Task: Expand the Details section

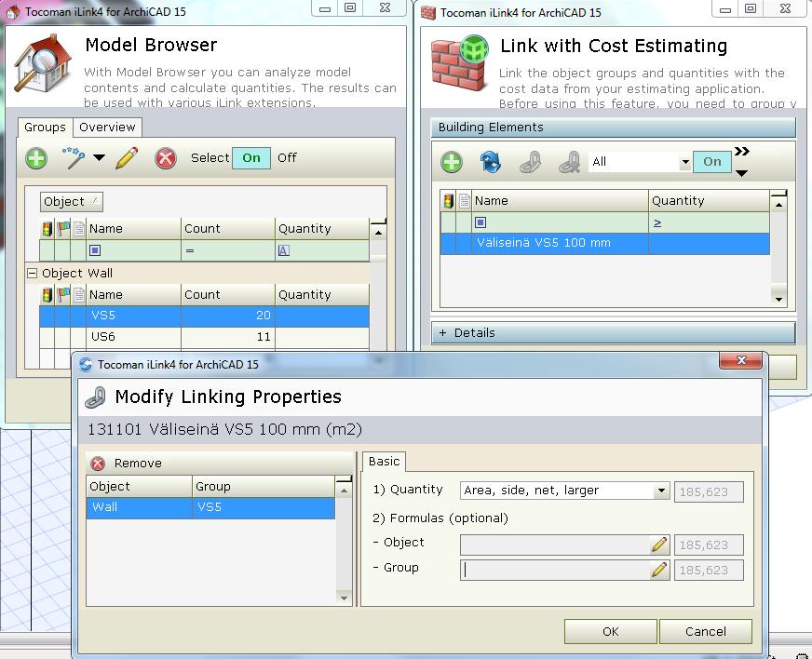Action: click(x=613, y=333)
